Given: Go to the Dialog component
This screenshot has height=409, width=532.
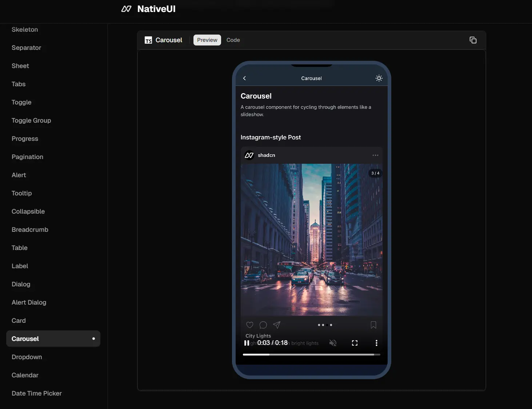Looking at the screenshot, I should 21,284.
